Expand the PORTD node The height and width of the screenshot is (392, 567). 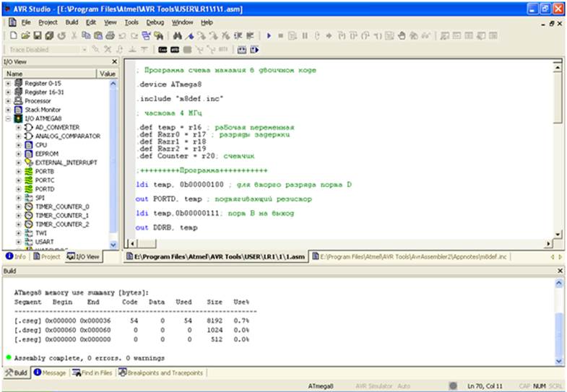point(19,189)
